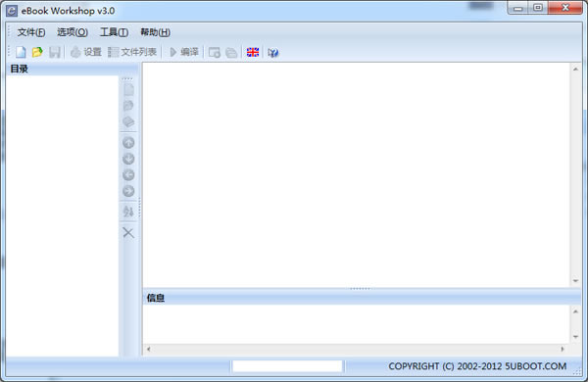Click the book icon in directory sidebar

(x=128, y=121)
